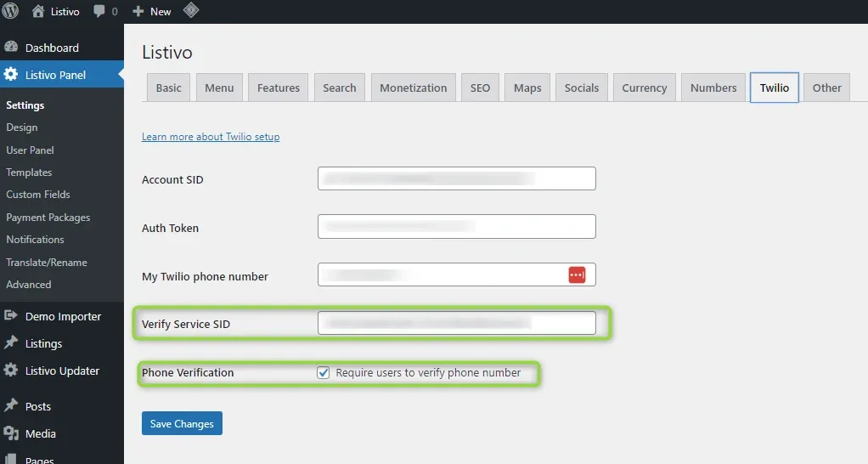The image size is (868, 464).
Task: Toggle Require users to verify phone number
Action: [x=324, y=372]
